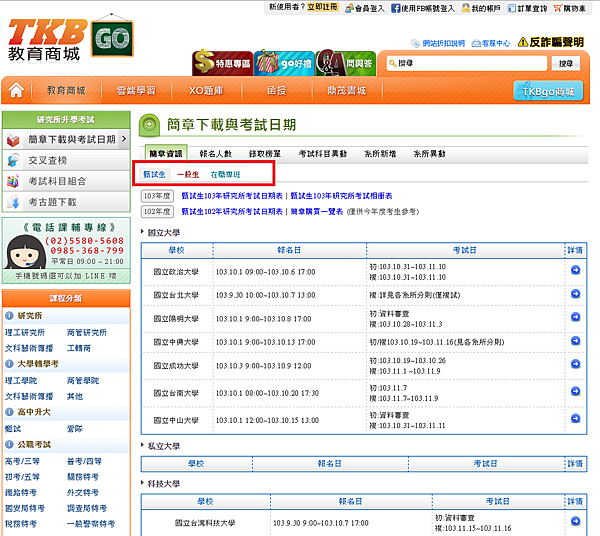
Task: Open 網站折扣說明 discount info link
Action: (439, 43)
